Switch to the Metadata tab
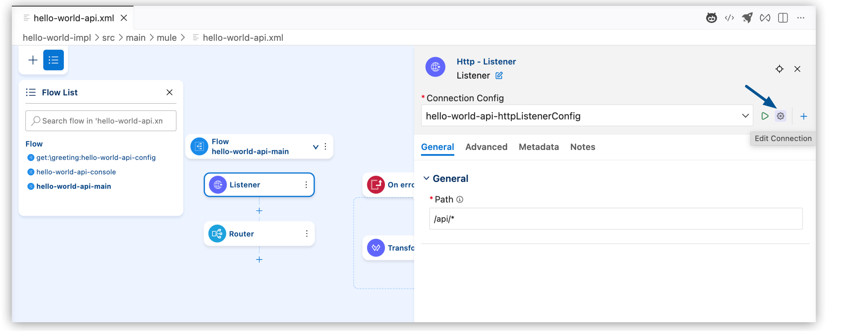868x331 pixels. point(539,147)
